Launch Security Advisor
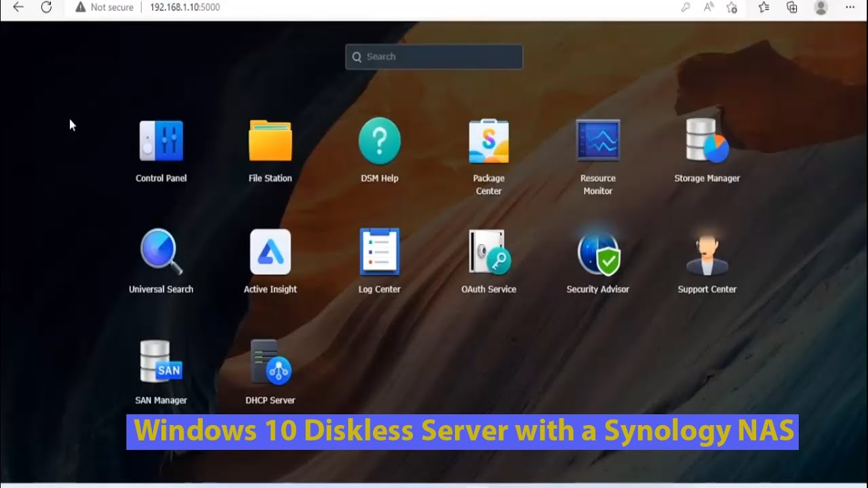This screenshot has height=488, width=868. [x=598, y=253]
